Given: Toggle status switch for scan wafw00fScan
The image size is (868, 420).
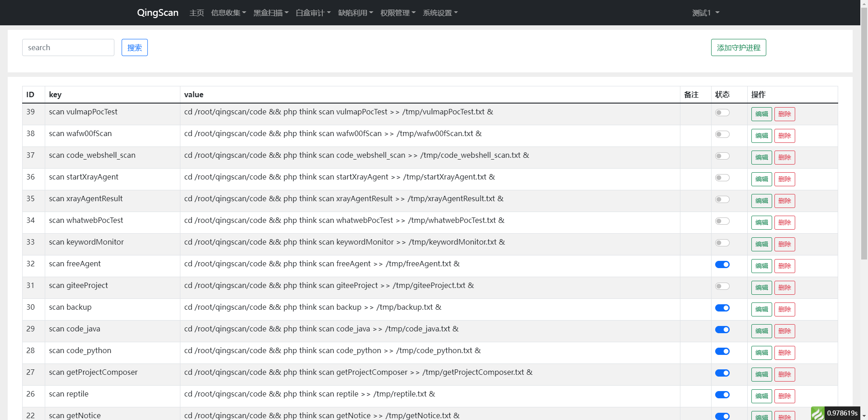Looking at the screenshot, I should point(722,134).
